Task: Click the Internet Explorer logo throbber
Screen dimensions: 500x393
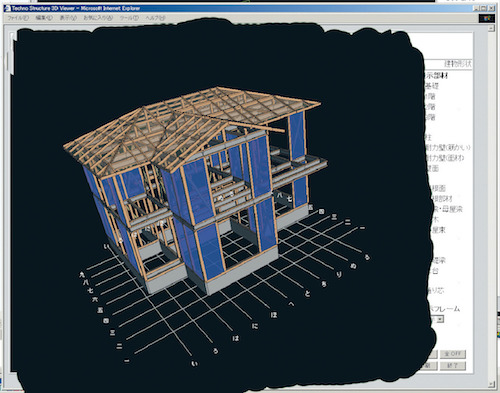Action: 487,18
